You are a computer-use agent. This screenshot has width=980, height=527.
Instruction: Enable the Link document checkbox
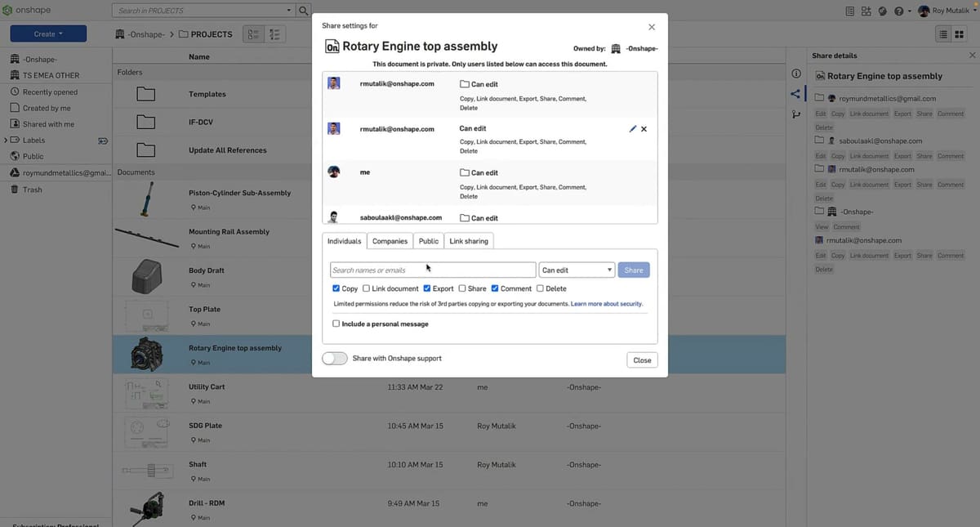tap(367, 288)
